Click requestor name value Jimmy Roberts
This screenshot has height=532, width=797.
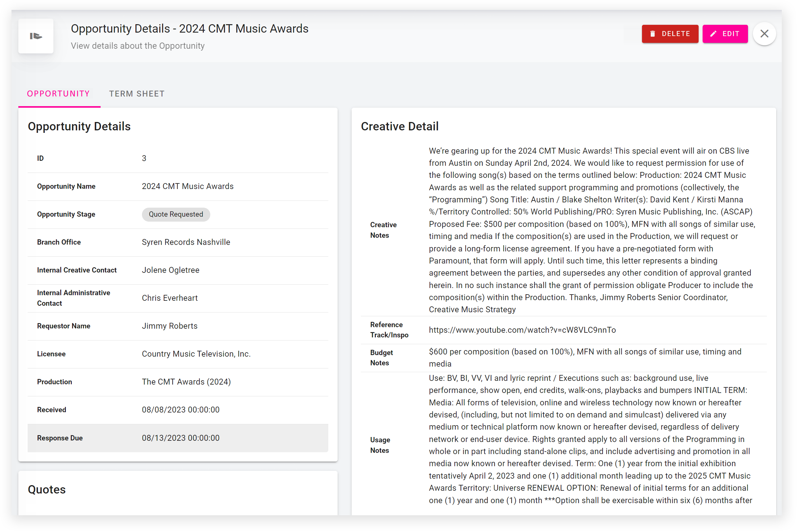tap(170, 326)
